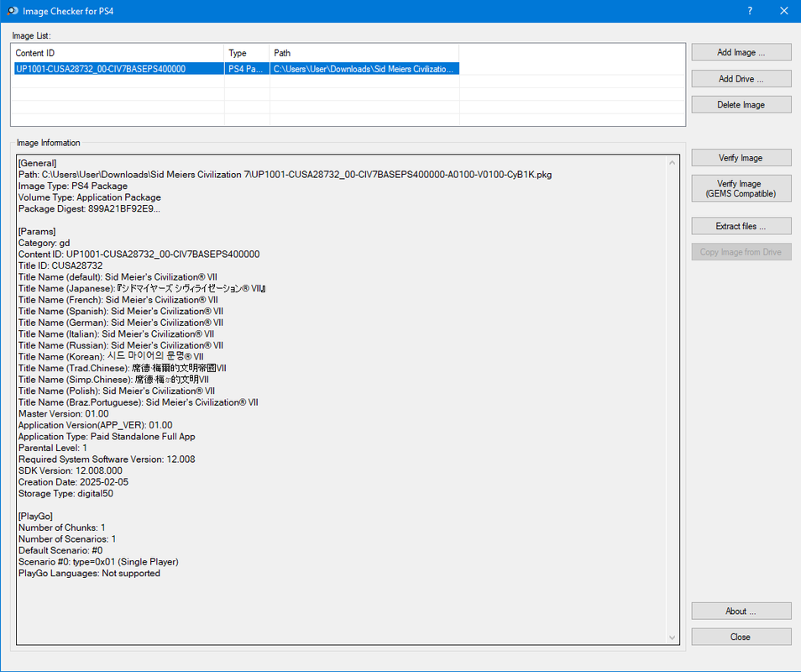Viewport: 801px width, 672px height.
Task: Click the Add Image button
Action: click(x=741, y=52)
